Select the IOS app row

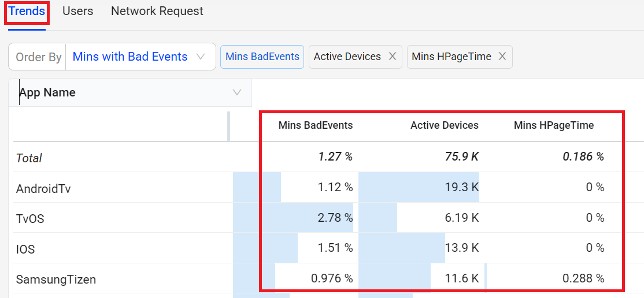25,249
